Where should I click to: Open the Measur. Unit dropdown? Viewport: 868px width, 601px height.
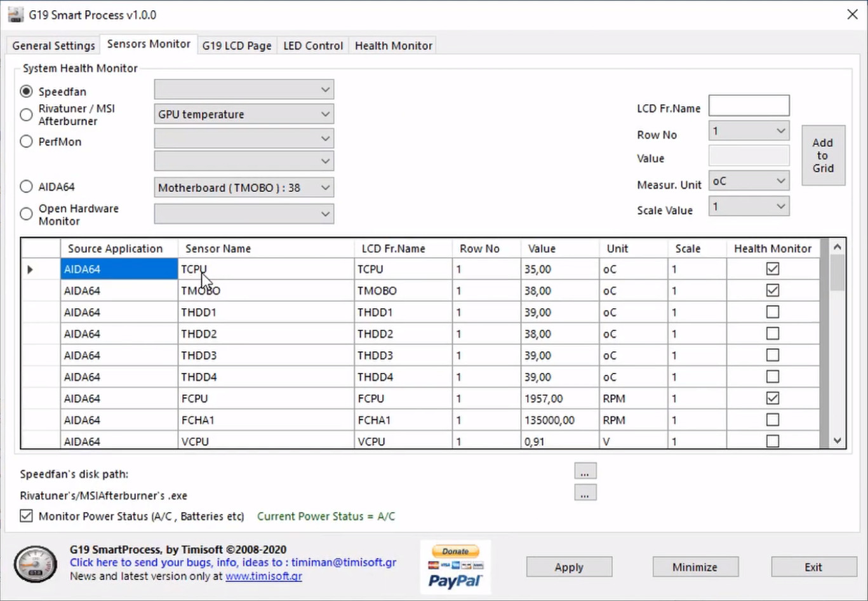pyautogui.click(x=749, y=181)
